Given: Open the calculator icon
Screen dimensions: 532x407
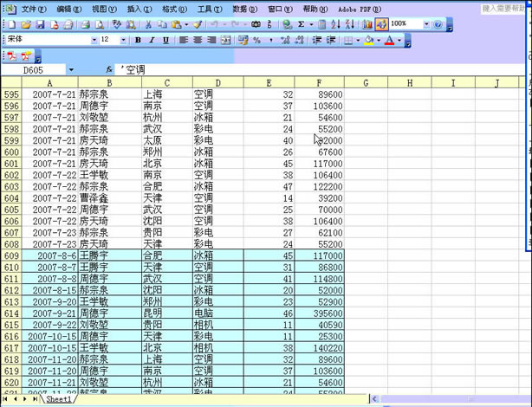Looking at the screenshot, I should (x=322, y=24).
